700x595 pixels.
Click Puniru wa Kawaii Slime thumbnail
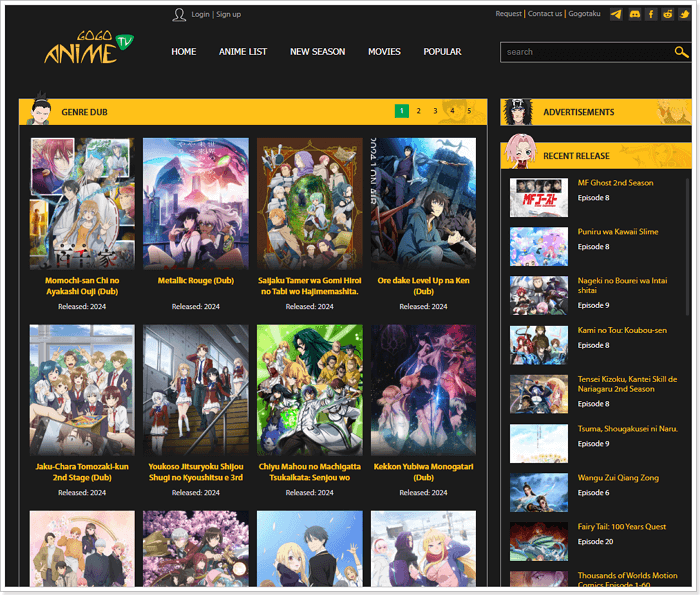click(539, 246)
